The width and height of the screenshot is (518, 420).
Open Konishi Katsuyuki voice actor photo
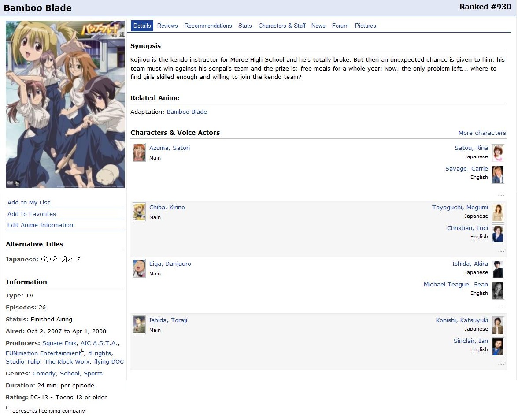click(498, 326)
